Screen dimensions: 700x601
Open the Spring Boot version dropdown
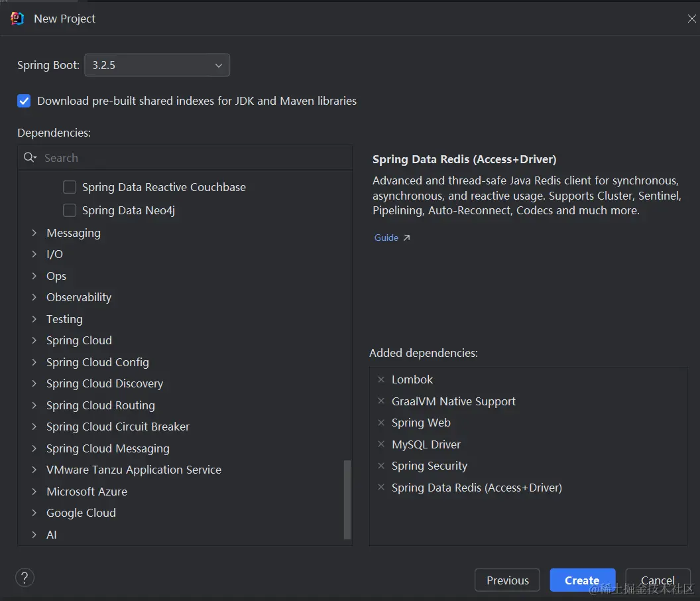click(x=157, y=65)
